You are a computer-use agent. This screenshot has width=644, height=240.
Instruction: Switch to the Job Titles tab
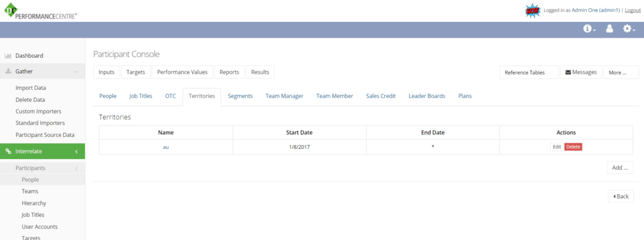pos(141,96)
